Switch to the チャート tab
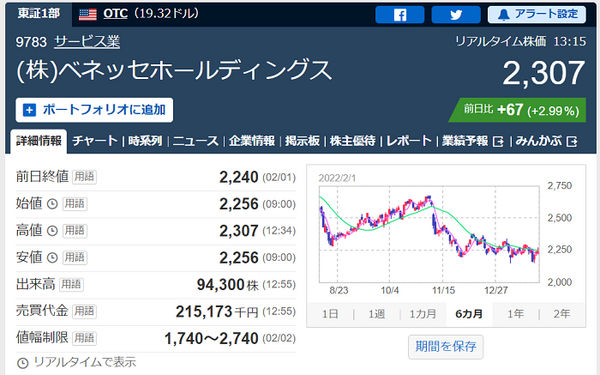This screenshot has height=375, width=600. pyautogui.click(x=95, y=141)
